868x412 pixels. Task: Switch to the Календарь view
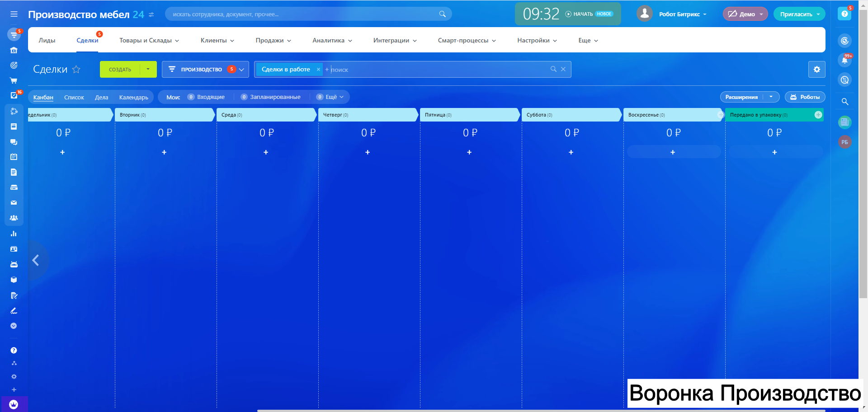[x=134, y=97]
